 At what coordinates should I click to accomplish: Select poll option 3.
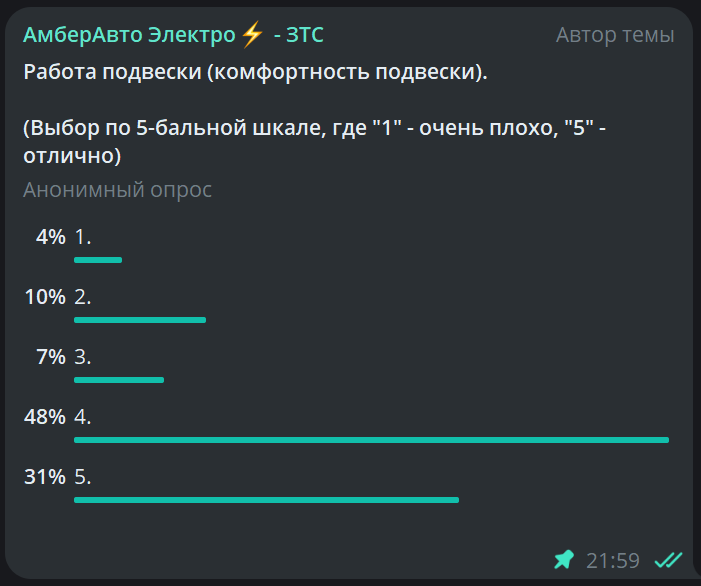[x=349, y=365]
